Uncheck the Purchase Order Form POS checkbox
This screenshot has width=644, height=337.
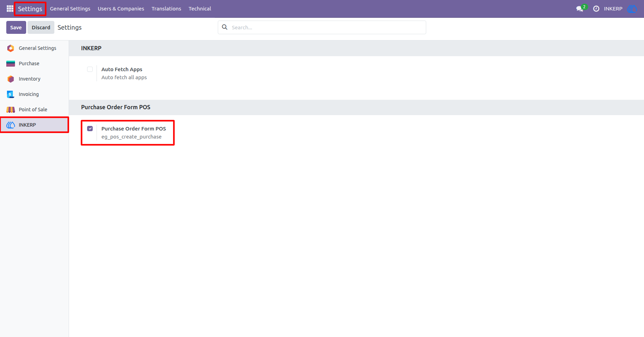pos(90,128)
